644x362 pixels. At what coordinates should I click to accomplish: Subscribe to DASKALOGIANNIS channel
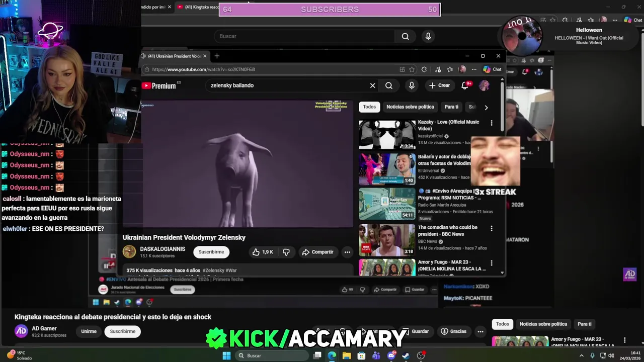tap(211, 252)
